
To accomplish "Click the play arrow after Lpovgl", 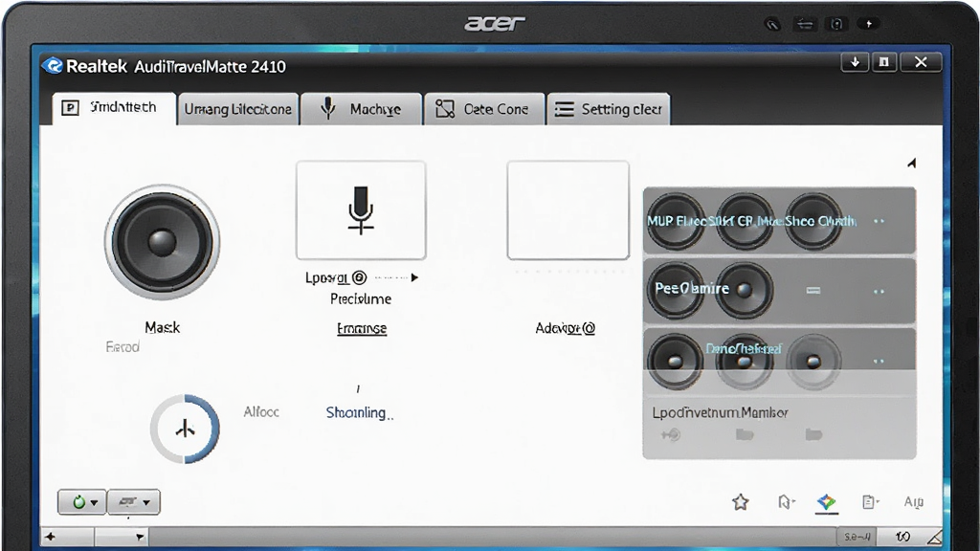I will [x=414, y=277].
